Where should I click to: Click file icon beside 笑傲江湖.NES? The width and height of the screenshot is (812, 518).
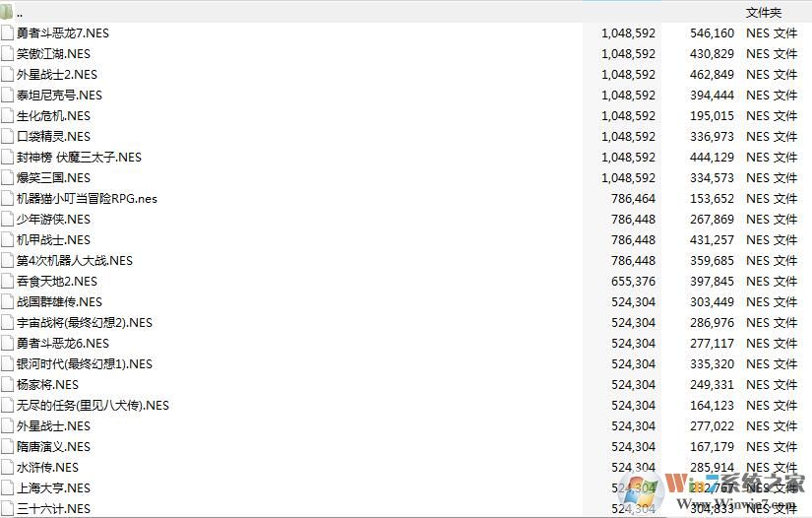point(7,54)
